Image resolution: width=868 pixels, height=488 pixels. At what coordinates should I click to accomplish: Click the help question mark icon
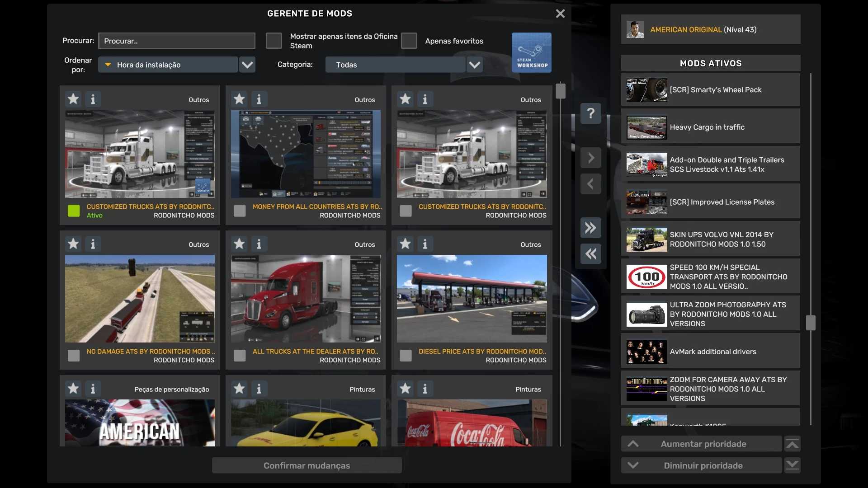[590, 113]
